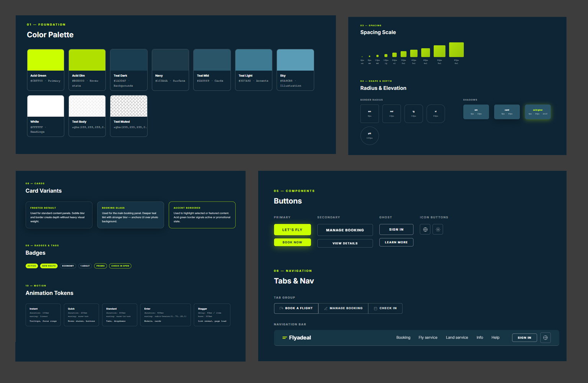Select the Accent Bordered card

(x=202, y=215)
